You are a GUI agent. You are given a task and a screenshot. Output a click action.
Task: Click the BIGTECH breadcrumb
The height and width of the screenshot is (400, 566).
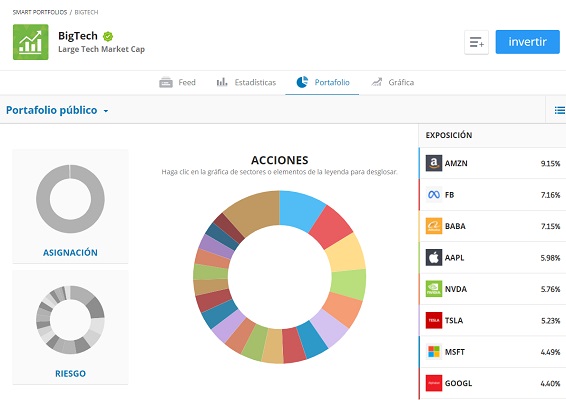point(86,12)
